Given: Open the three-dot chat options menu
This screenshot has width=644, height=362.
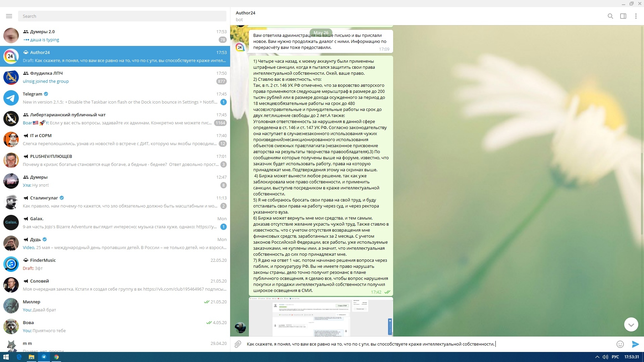Looking at the screenshot, I should (636, 16).
